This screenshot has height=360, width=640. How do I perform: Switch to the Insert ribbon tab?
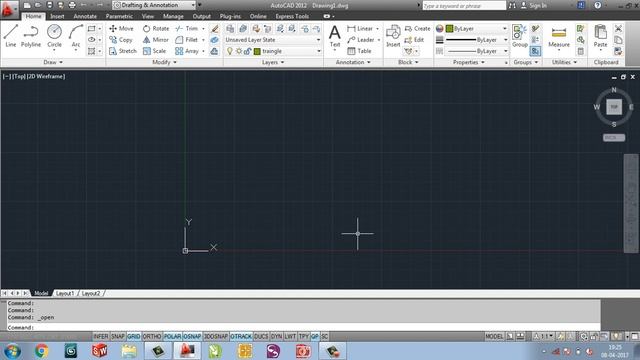[x=57, y=16]
